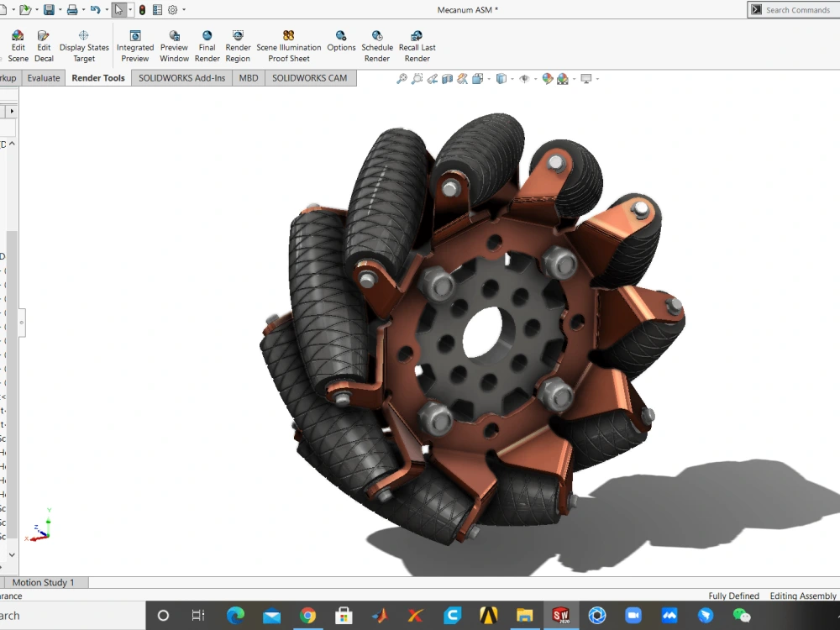Open the Edit Decal tool

[x=44, y=46]
